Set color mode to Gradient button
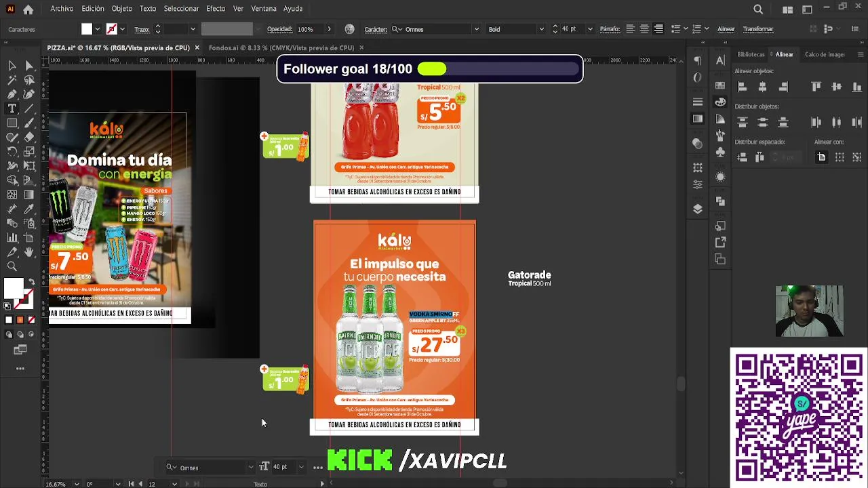 coord(20,320)
